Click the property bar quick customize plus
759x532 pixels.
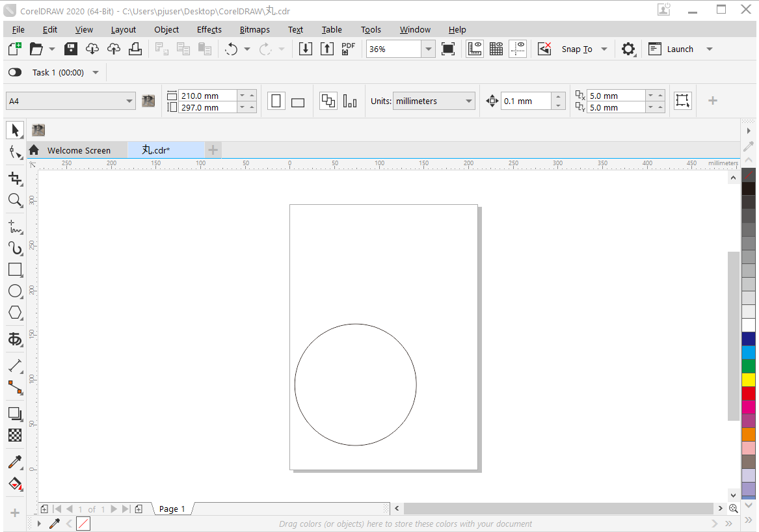pyautogui.click(x=713, y=101)
